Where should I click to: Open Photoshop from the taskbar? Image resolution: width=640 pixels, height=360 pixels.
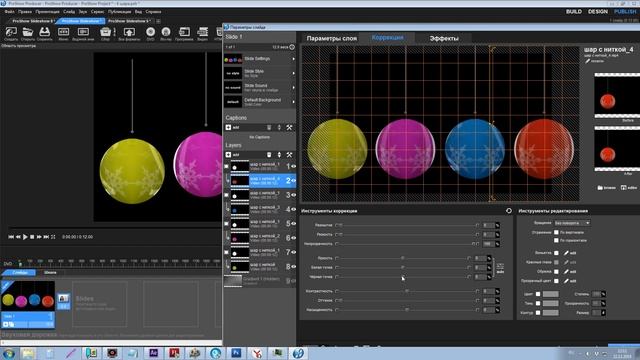pos(236,353)
